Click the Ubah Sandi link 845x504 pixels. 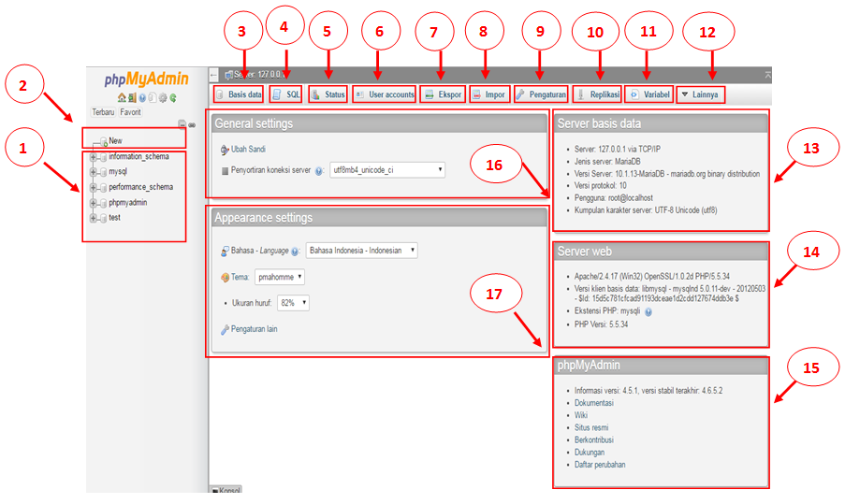point(248,150)
